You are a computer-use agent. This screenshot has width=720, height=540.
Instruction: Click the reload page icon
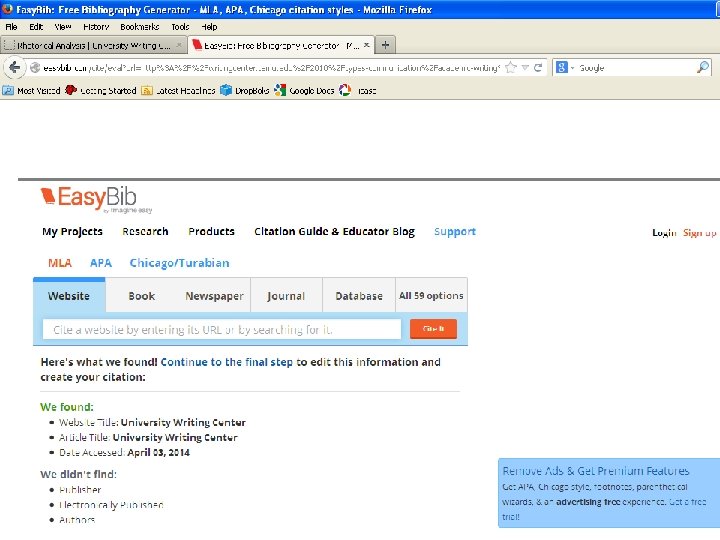pyautogui.click(x=538, y=68)
